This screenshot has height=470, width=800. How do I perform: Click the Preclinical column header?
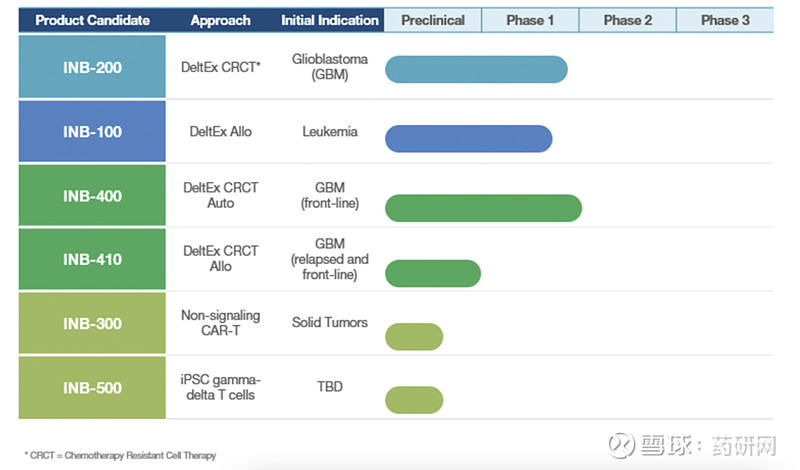coord(432,20)
